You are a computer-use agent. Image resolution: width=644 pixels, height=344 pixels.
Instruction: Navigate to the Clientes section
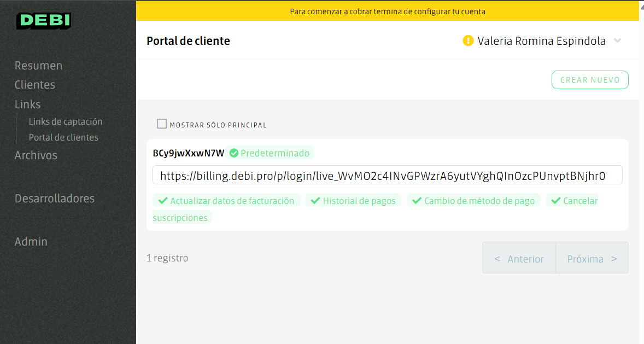pyautogui.click(x=34, y=85)
